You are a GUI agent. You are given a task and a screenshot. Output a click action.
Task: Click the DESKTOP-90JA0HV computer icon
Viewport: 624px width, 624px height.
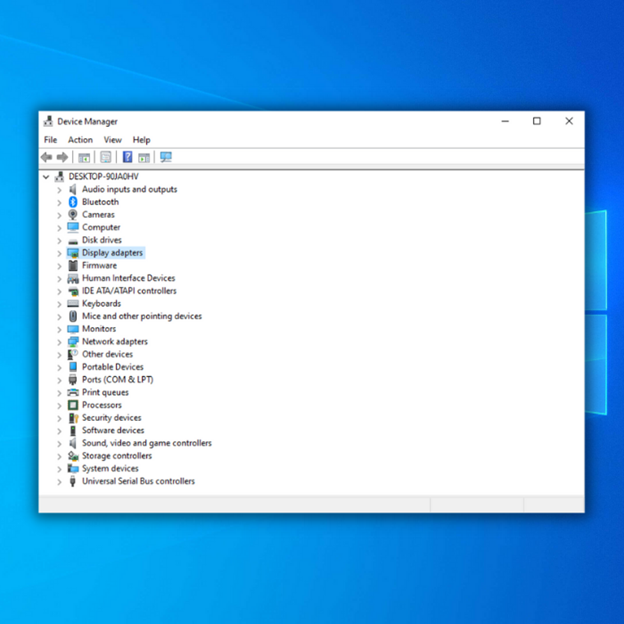tap(59, 176)
